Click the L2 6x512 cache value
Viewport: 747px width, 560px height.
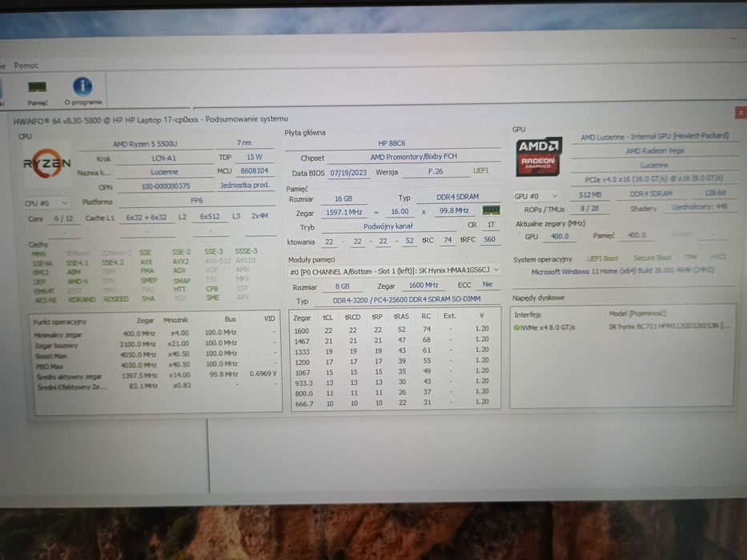pyautogui.click(x=210, y=217)
